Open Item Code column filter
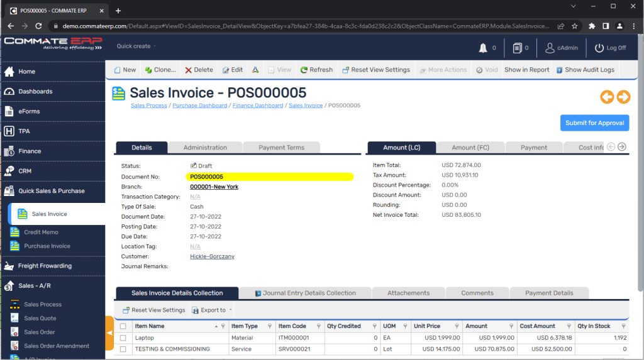The width and height of the screenshot is (644, 360). tap(319, 326)
